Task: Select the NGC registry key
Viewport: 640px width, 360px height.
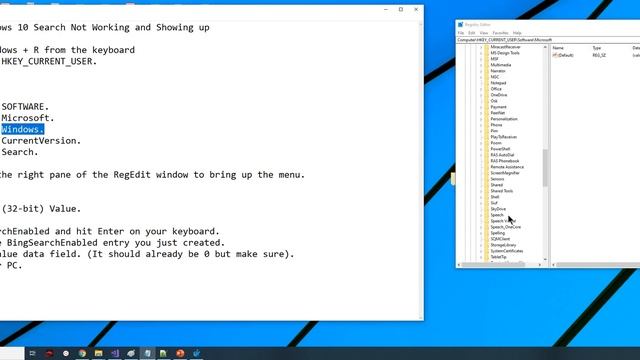Action: (495, 77)
